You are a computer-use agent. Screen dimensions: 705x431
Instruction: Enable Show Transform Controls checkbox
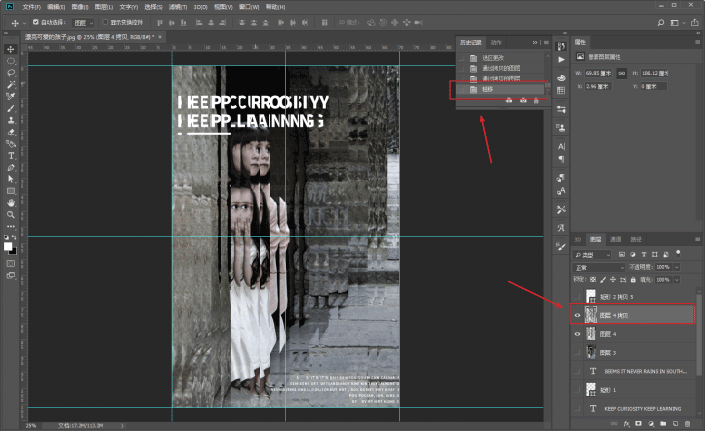(x=105, y=22)
